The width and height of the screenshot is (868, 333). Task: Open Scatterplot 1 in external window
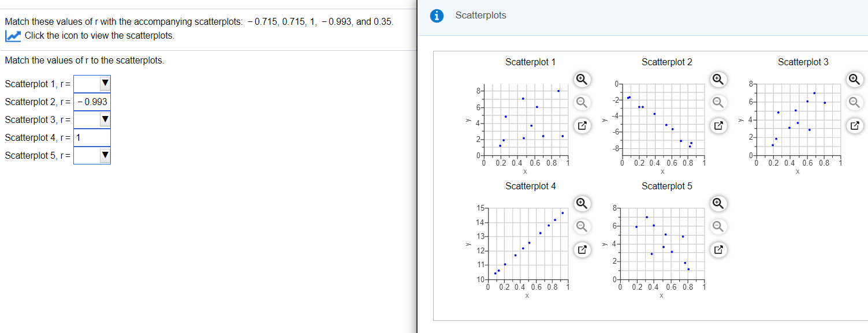coord(582,125)
